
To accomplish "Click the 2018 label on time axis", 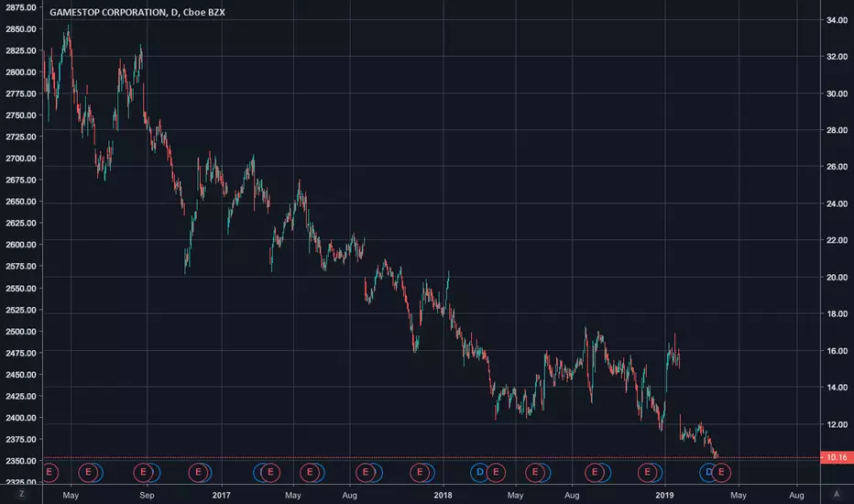I will pyautogui.click(x=443, y=495).
